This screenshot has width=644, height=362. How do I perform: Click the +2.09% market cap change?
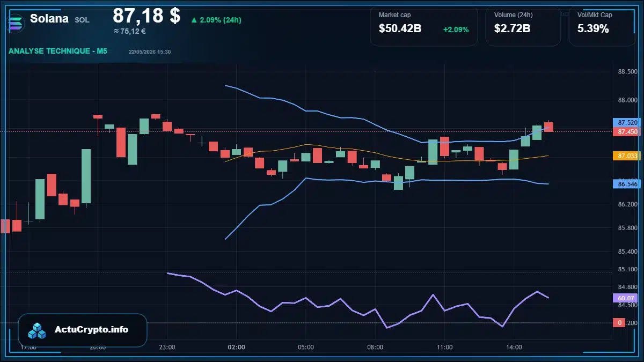coord(456,29)
